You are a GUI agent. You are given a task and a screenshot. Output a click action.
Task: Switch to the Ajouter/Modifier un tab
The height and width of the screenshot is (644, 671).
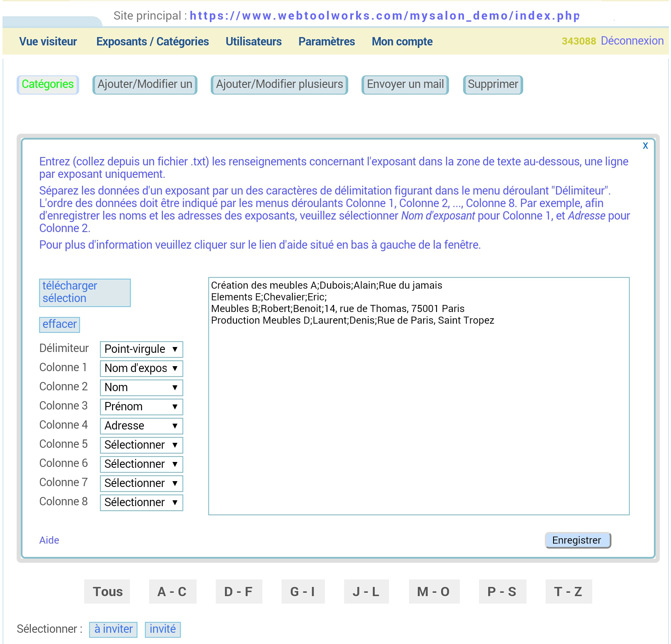point(145,85)
